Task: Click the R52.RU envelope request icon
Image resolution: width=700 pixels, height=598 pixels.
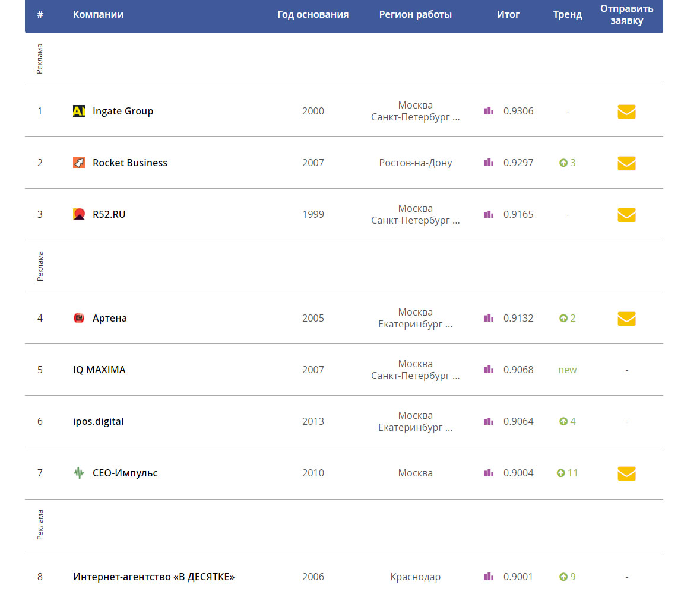Action: [626, 215]
